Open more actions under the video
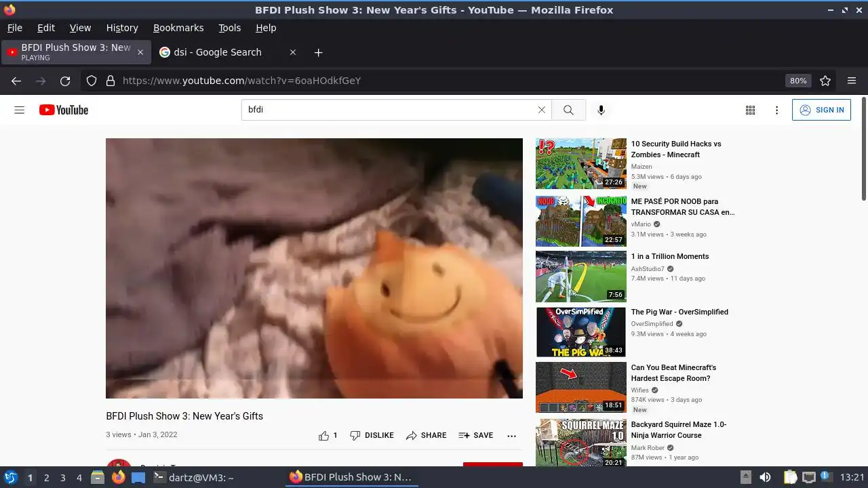The height and width of the screenshot is (488, 868). [511, 436]
